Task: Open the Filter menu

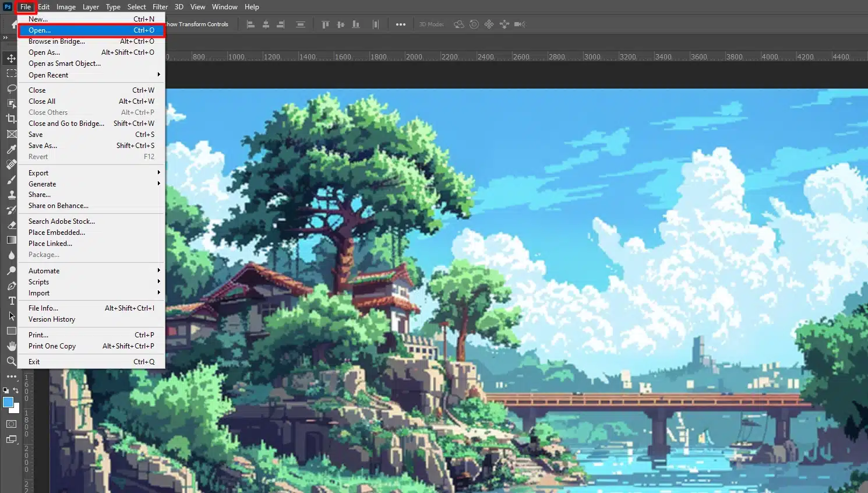Action: coord(160,7)
